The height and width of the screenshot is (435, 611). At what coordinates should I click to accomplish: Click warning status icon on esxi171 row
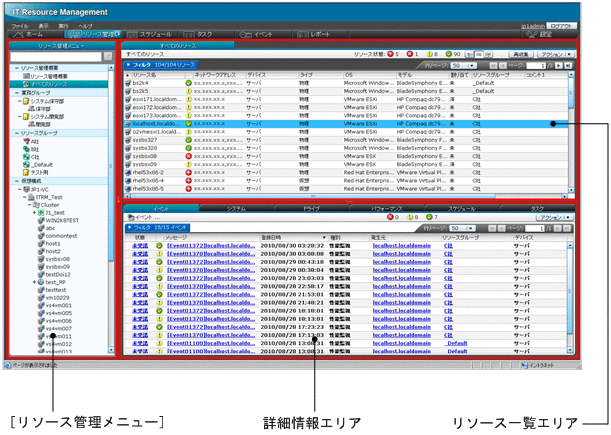(x=189, y=99)
